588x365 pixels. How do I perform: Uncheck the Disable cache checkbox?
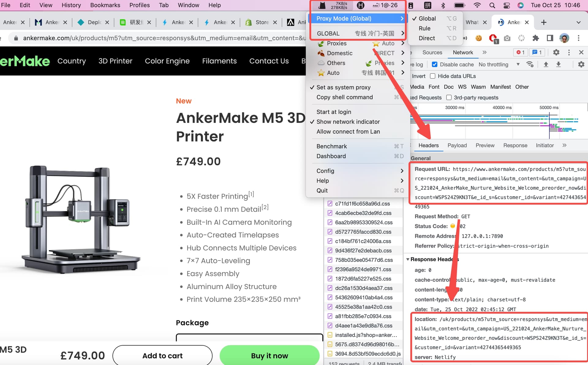pyautogui.click(x=434, y=64)
